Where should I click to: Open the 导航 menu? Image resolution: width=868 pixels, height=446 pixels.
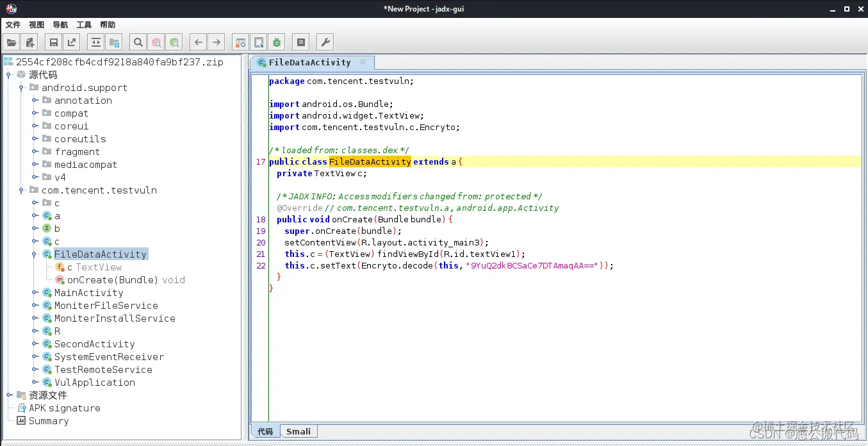60,25
